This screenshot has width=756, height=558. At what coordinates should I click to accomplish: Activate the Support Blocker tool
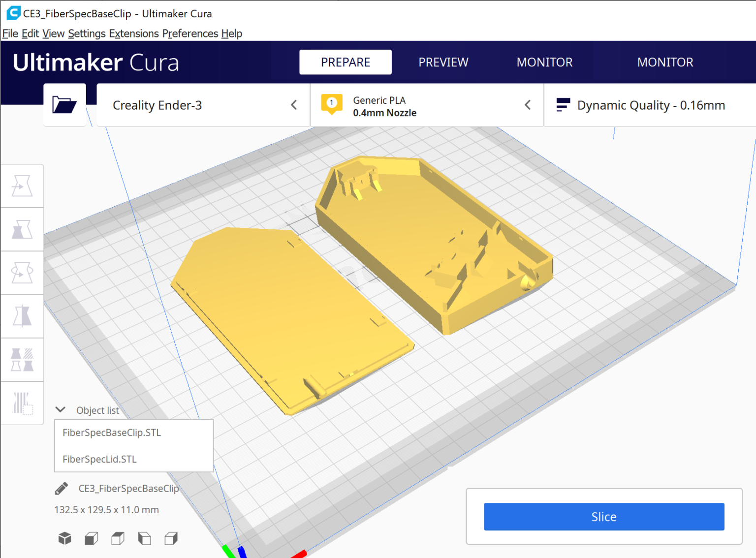coord(22,403)
